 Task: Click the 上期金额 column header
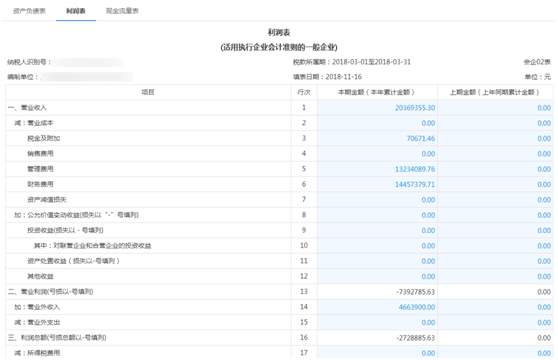coord(494,92)
